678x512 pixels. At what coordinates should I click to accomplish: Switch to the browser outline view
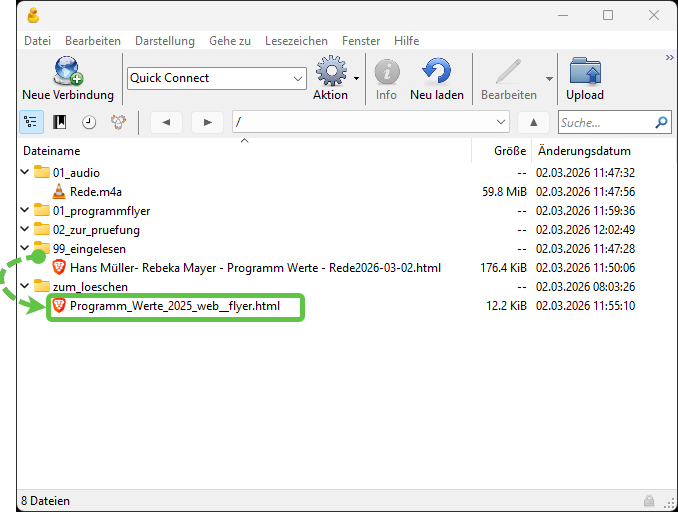[x=31, y=122]
